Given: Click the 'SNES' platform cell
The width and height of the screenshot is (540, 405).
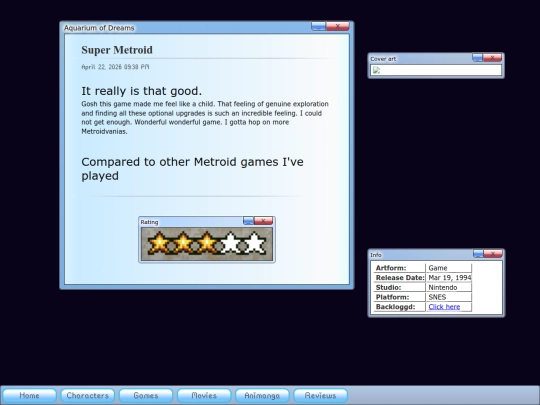Looking at the screenshot, I should [x=449, y=297].
